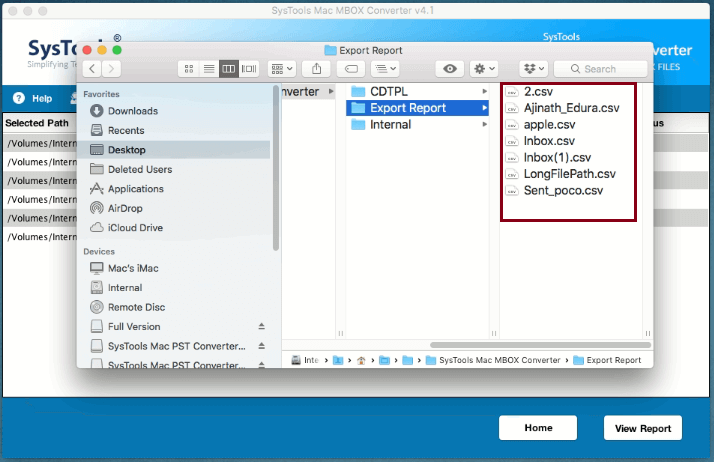Open Deleted Users folder in sidebar
Screen dimensions: 714x462
[131, 169]
